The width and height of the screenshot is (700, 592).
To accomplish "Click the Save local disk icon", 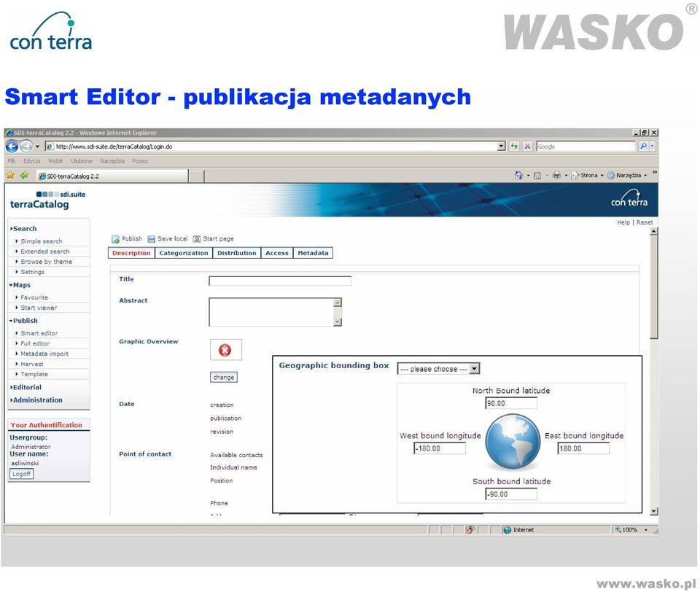I will pos(152,239).
